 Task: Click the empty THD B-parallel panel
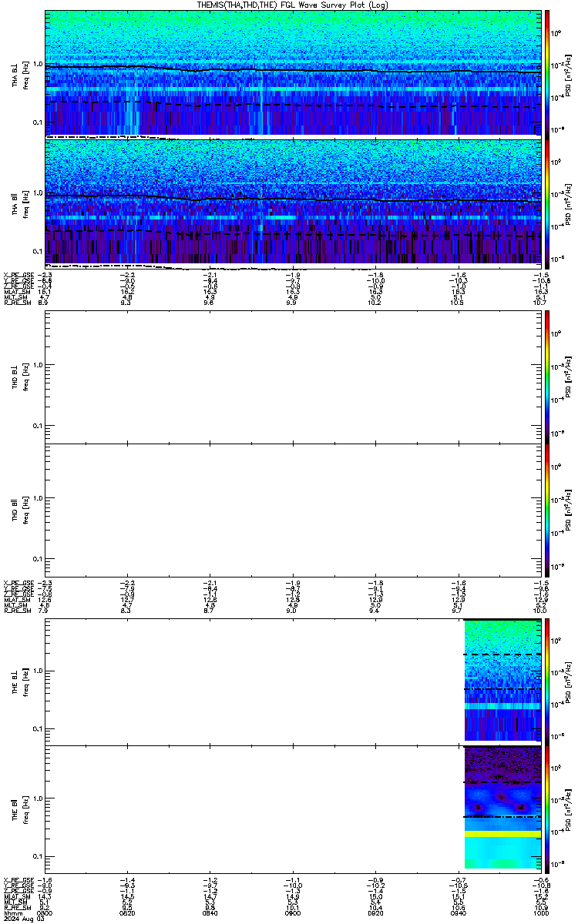[x=293, y=510]
